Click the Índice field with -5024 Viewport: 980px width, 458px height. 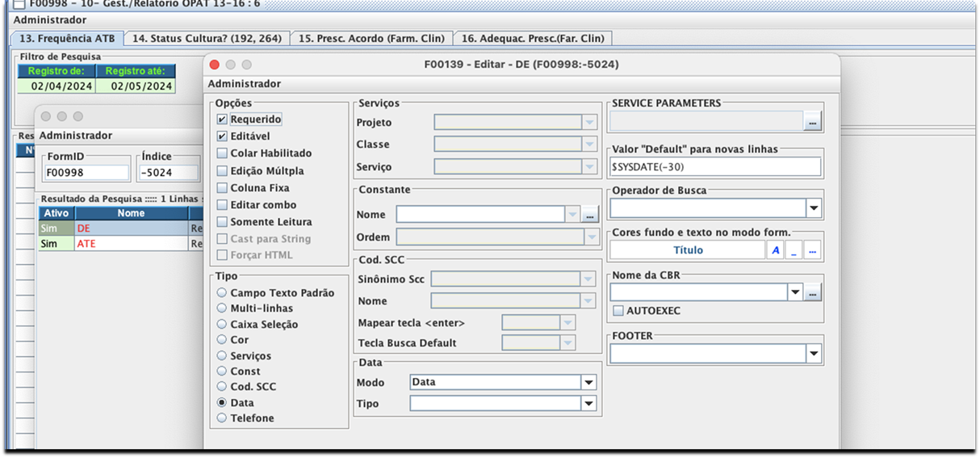coord(168,172)
